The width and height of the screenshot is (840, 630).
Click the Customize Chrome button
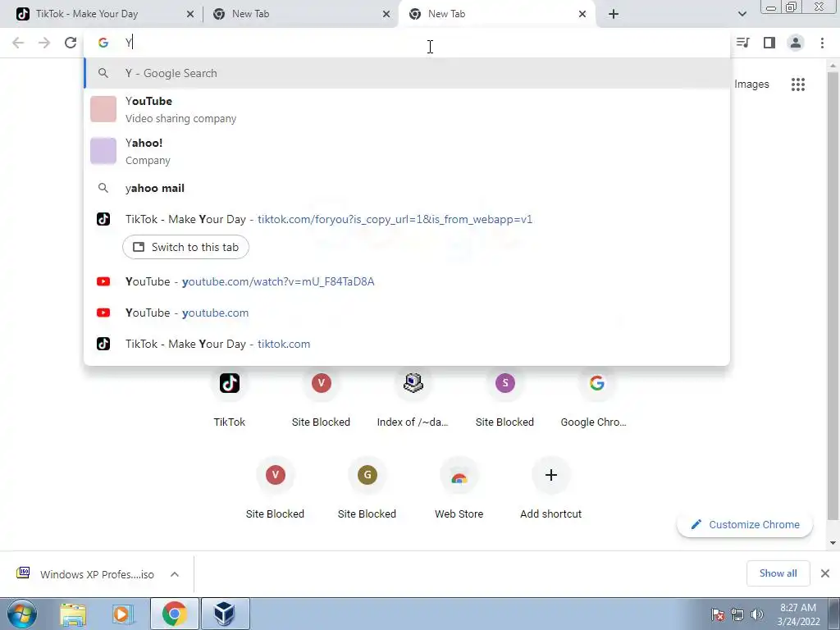click(x=745, y=524)
